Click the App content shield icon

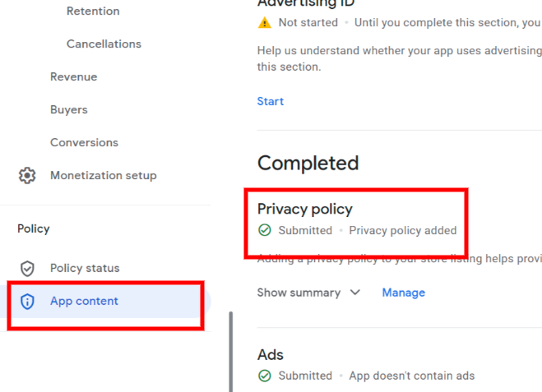point(27,302)
